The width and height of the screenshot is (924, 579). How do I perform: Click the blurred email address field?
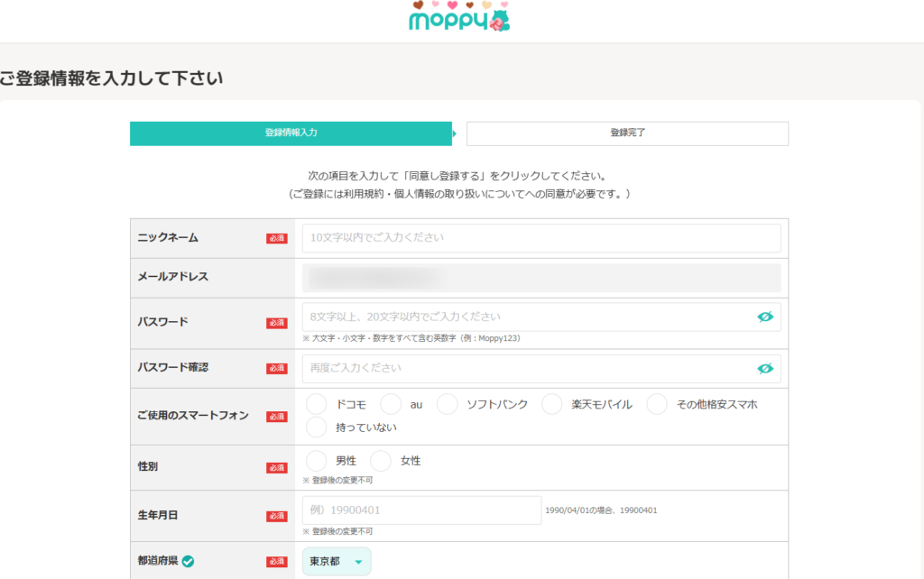pos(541,278)
